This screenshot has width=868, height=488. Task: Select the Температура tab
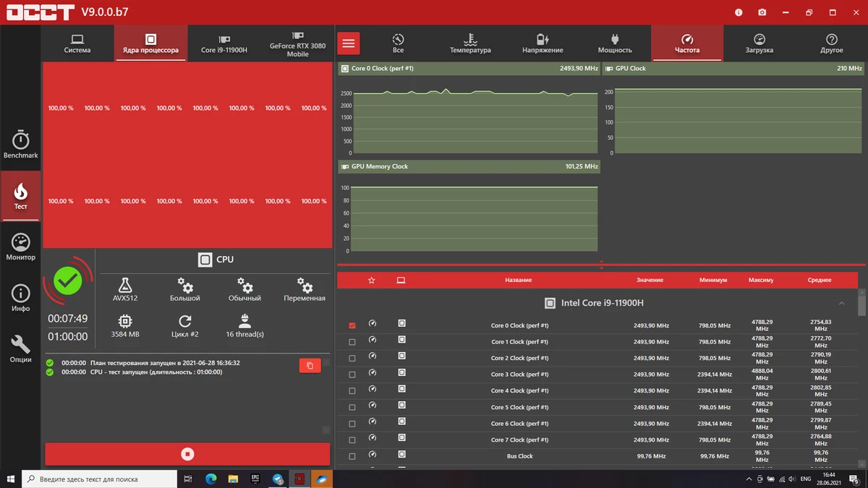pos(470,43)
